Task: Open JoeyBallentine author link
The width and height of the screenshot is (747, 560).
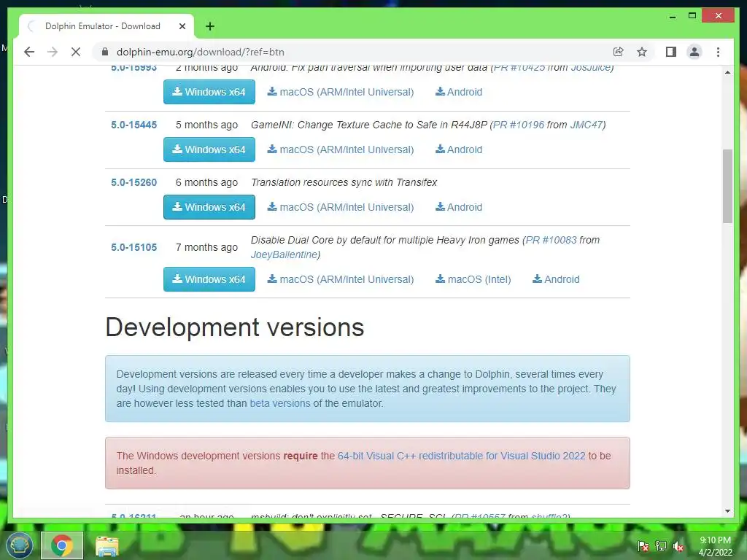Action: tap(284, 254)
